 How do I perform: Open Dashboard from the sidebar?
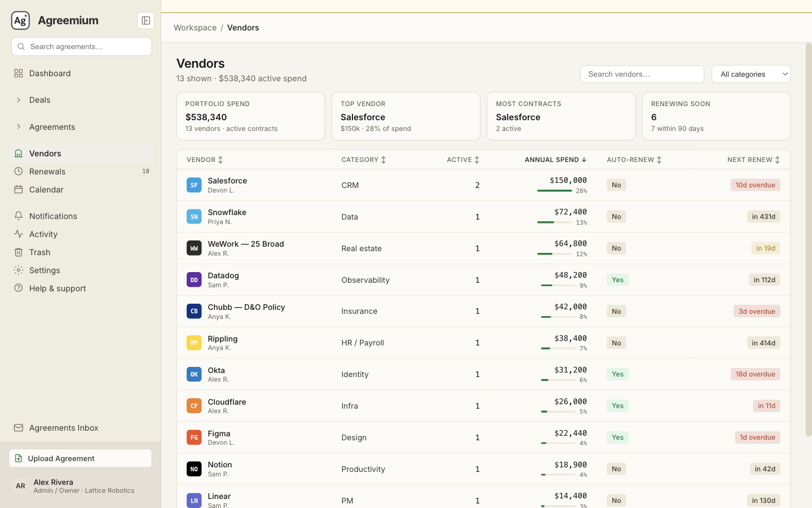pos(82,73)
